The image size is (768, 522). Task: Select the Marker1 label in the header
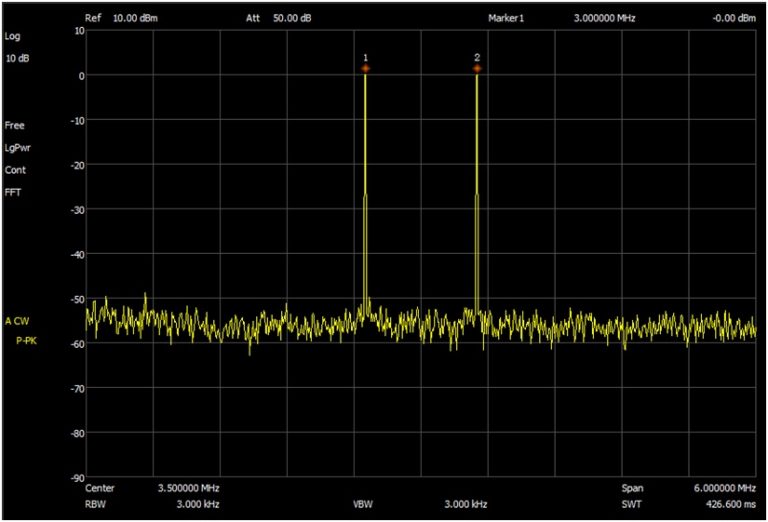(505, 19)
